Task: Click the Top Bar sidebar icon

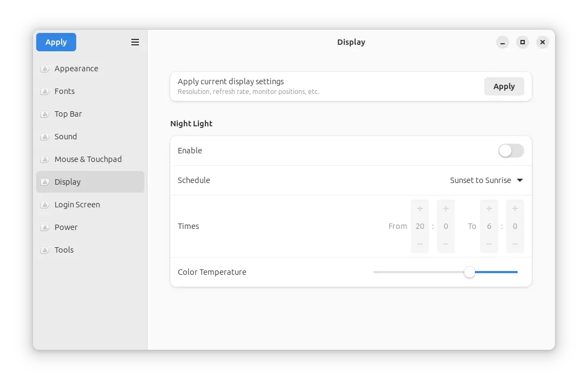Action: click(x=44, y=114)
